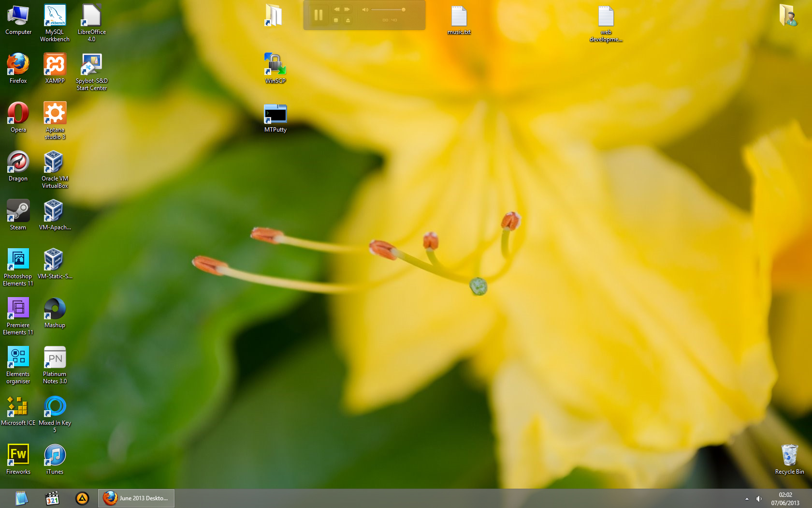Select the Steam desktop shortcut
The width and height of the screenshot is (812, 508).
pos(18,211)
